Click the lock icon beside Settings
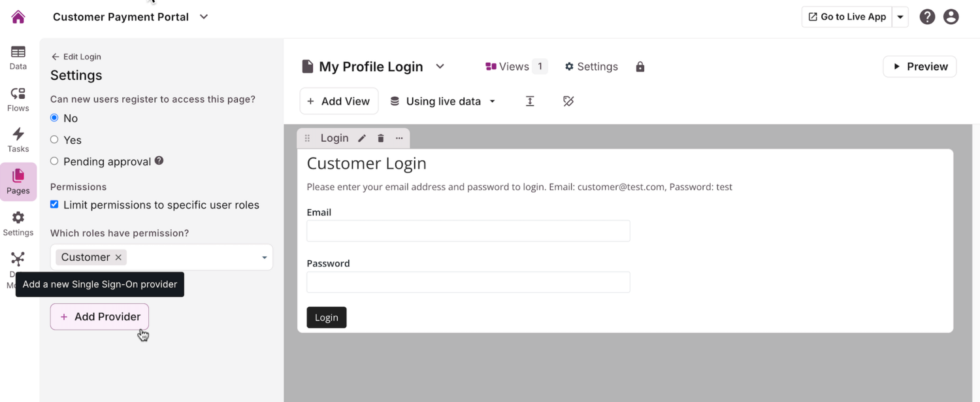 [x=640, y=67]
